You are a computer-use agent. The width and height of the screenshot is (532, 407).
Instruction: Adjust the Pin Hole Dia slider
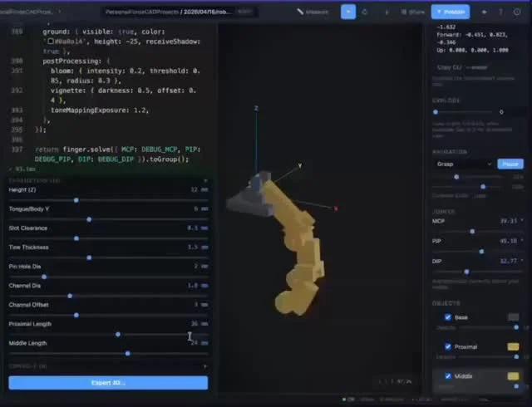pyautogui.click(x=108, y=277)
